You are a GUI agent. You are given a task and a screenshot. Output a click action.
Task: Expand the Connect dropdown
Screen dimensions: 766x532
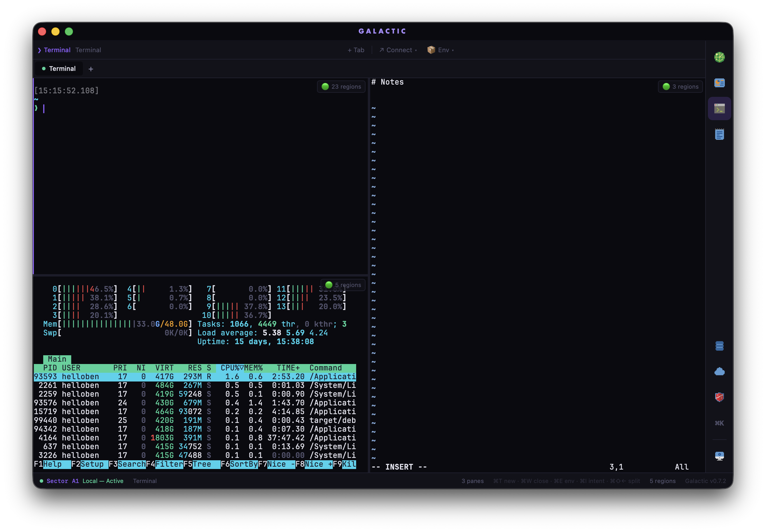coord(398,50)
